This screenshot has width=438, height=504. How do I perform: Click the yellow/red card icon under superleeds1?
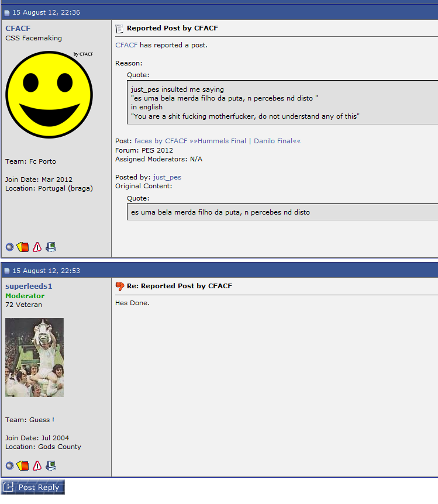[23, 466]
